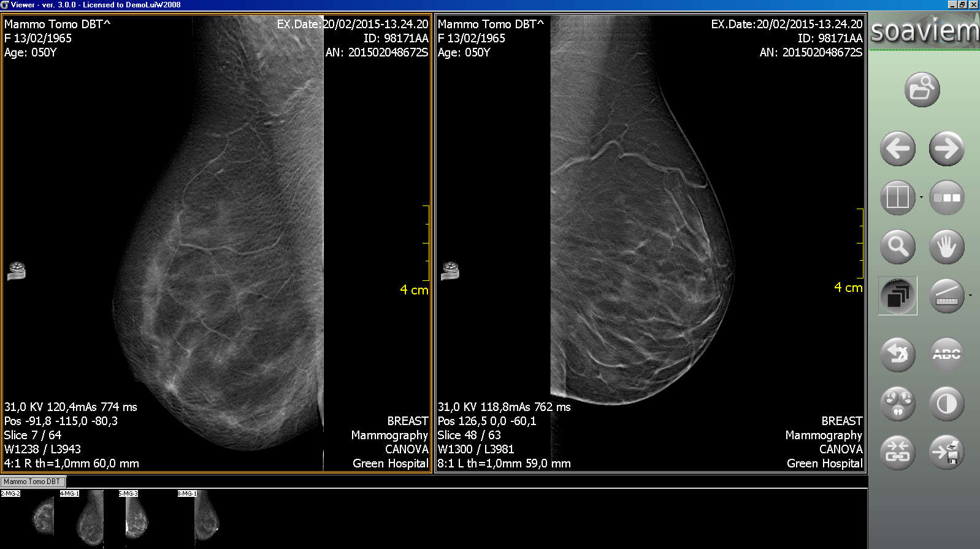Click the '4 cm' scale label in the left viewport
This screenshot has width=980, height=549.
414,290
